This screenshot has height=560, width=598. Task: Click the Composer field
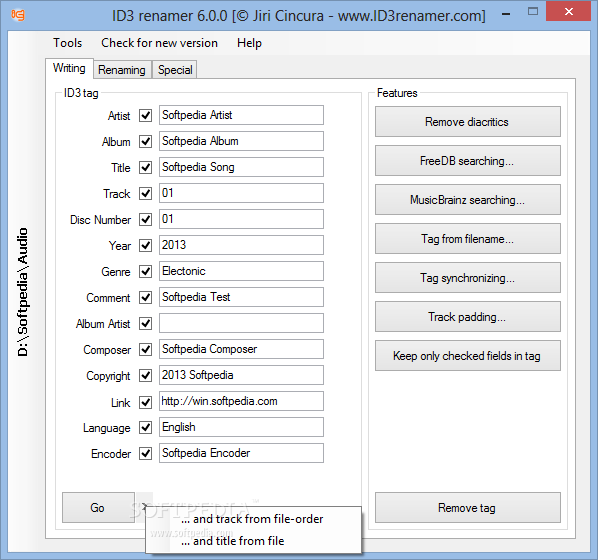click(x=241, y=349)
